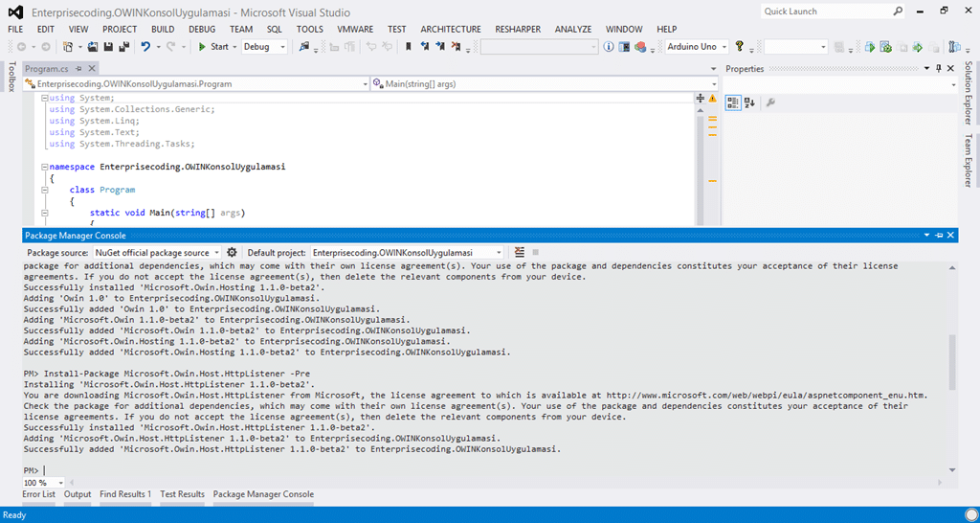Click the last toolbar icon before overflow arrow
Viewport: 980px width, 523px height.
954,47
